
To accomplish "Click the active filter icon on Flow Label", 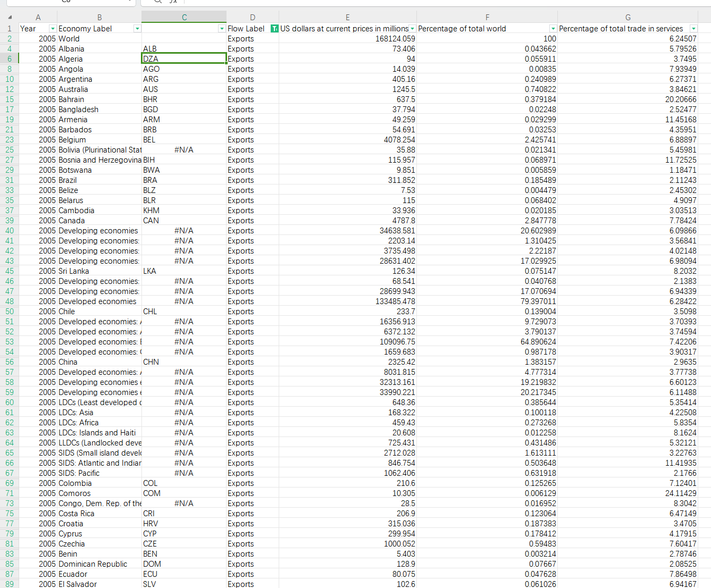I will pos(274,29).
